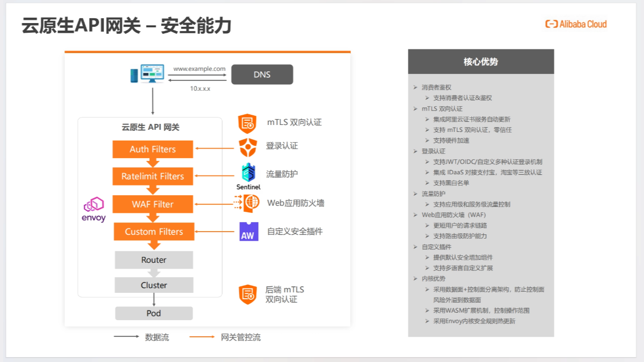Click the 集成 IDaaS 对接支付宝 bullet
This screenshot has height=362, width=644.
tap(487, 172)
